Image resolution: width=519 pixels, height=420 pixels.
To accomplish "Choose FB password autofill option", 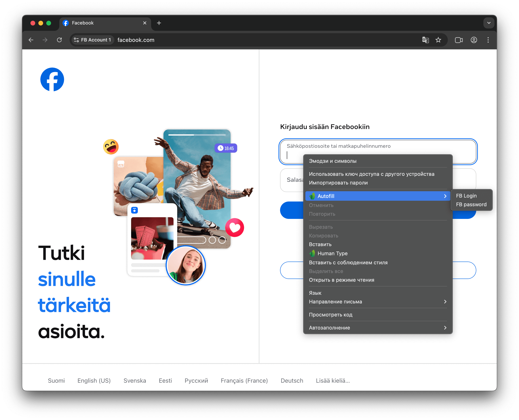I will pos(471,204).
